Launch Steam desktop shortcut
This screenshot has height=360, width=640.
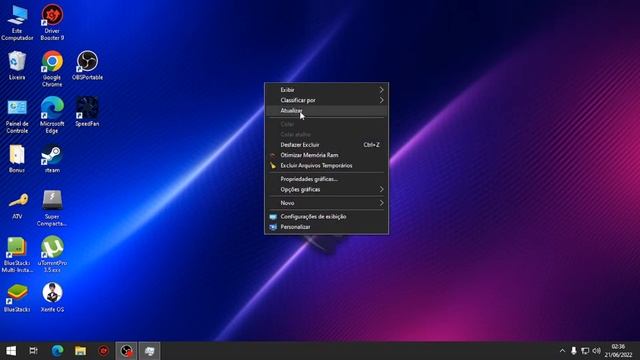click(x=52, y=158)
